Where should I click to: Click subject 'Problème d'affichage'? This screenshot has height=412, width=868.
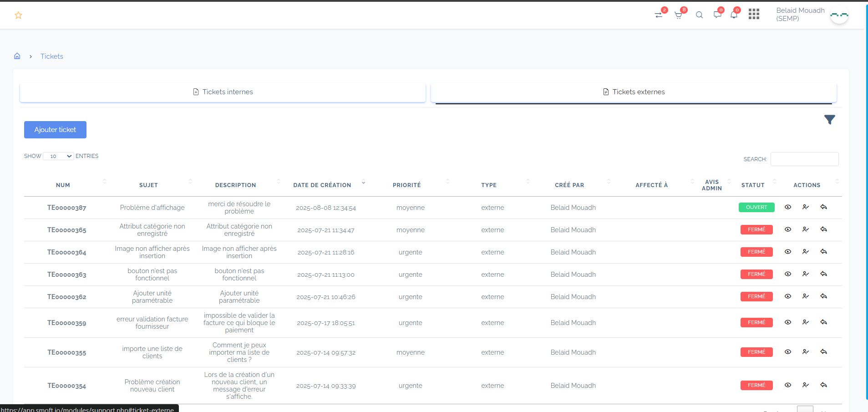point(152,208)
